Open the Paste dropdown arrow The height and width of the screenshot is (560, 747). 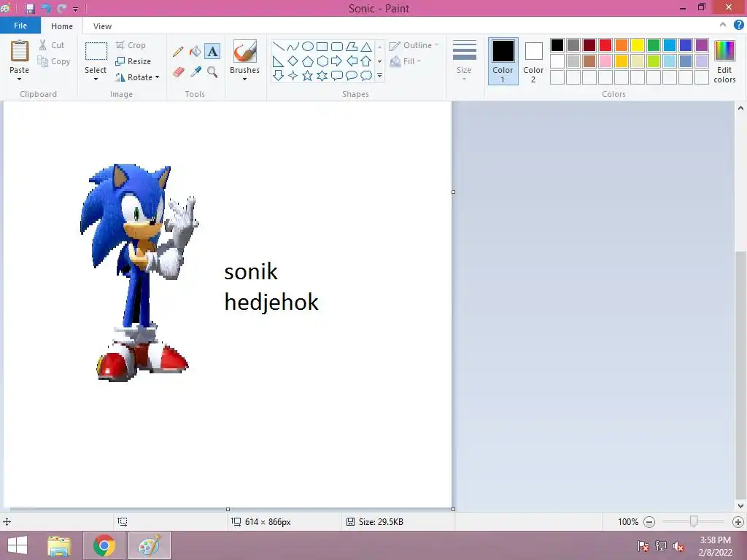[x=19, y=79]
